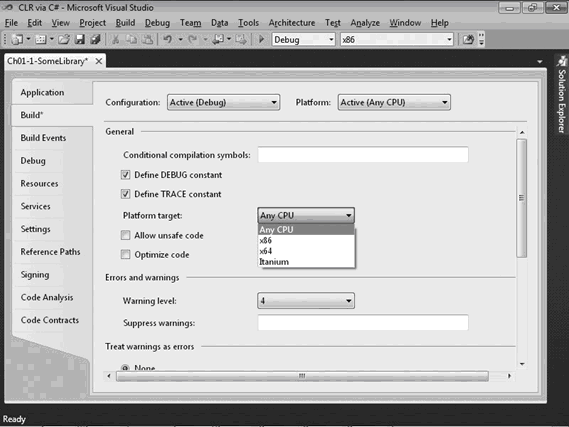Click the Open File toolbar icon
Screen dimensions: 569x427
pyautogui.click(x=64, y=39)
